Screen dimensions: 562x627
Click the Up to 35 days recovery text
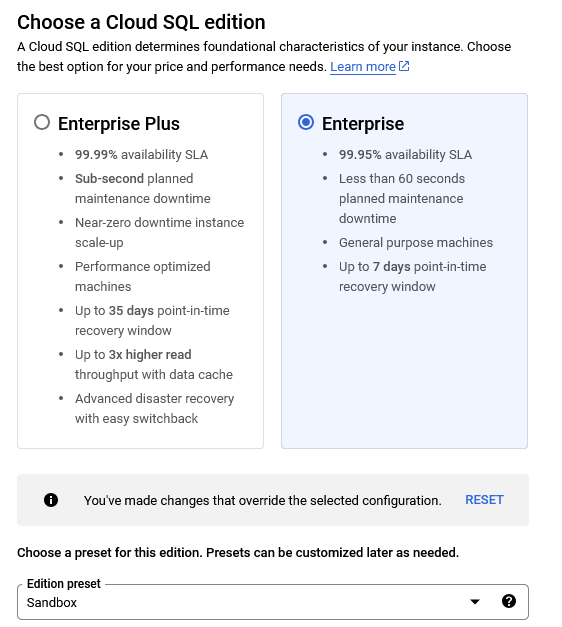pyautogui.click(x=152, y=321)
